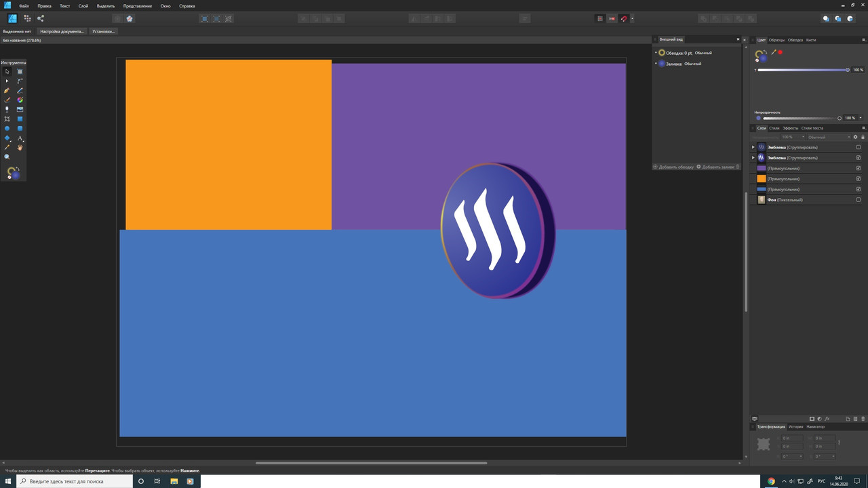Expand first Эмблема group
This screenshot has width=868, height=488.
tap(753, 147)
